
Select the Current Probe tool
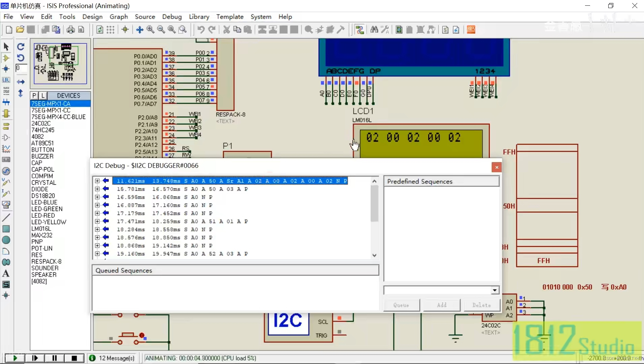point(6,193)
